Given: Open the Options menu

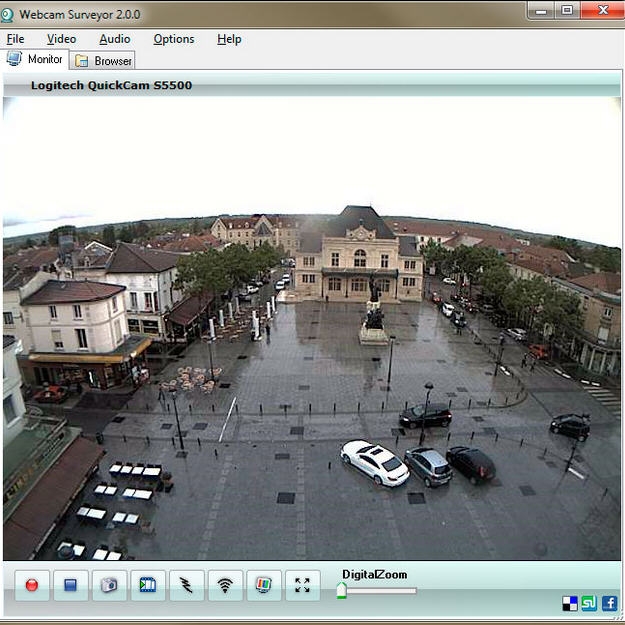Looking at the screenshot, I should [174, 39].
